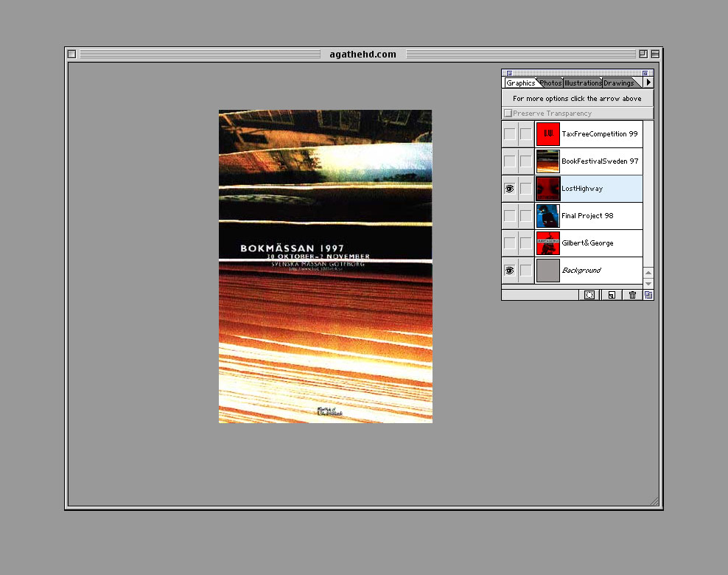Hide the LostHighway layer

[509, 189]
